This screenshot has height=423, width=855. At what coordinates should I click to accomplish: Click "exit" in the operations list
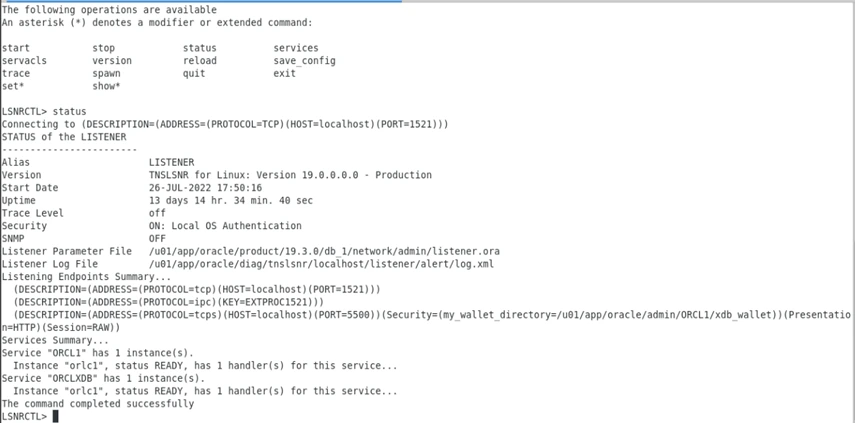point(285,73)
